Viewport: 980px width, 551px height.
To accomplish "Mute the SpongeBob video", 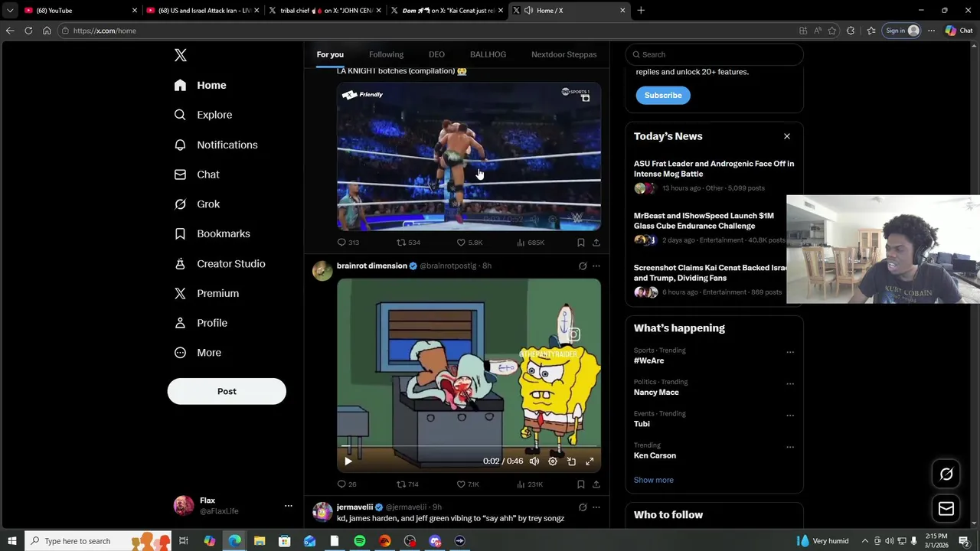I will pyautogui.click(x=534, y=461).
